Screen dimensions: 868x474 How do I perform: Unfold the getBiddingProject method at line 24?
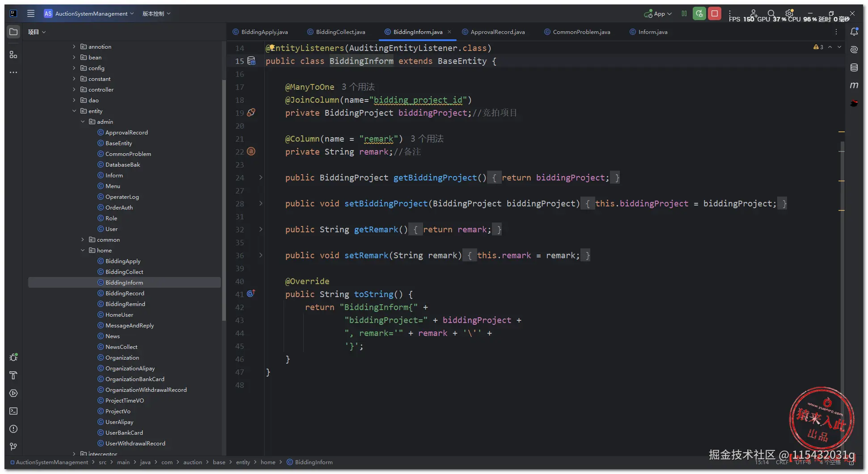tap(261, 177)
